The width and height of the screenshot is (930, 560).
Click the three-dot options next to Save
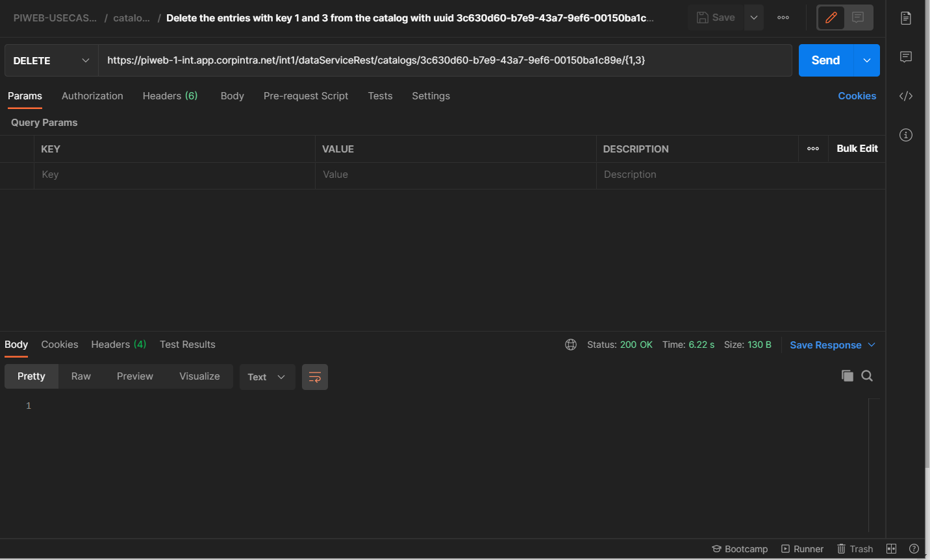click(783, 18)
